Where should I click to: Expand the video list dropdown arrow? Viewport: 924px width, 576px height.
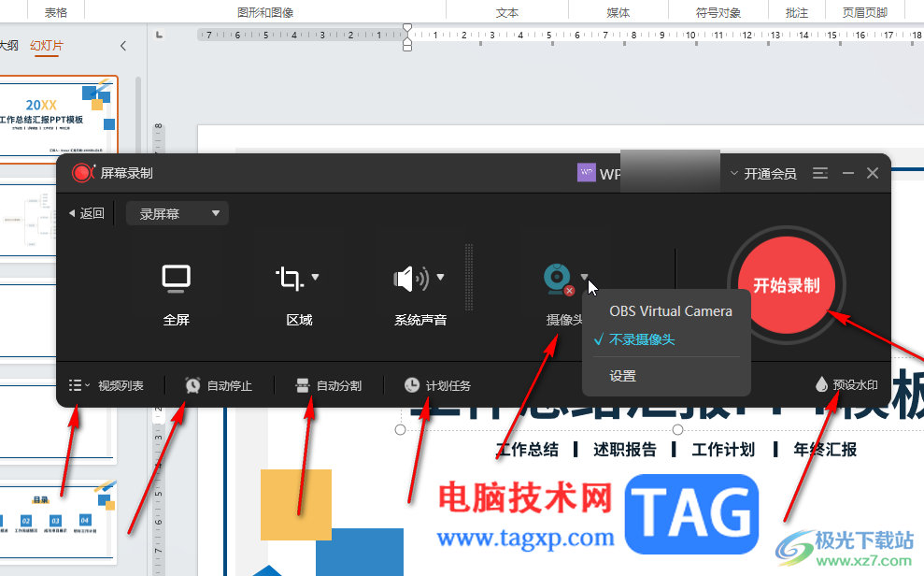pyautogui.click(x=88, y=385)
